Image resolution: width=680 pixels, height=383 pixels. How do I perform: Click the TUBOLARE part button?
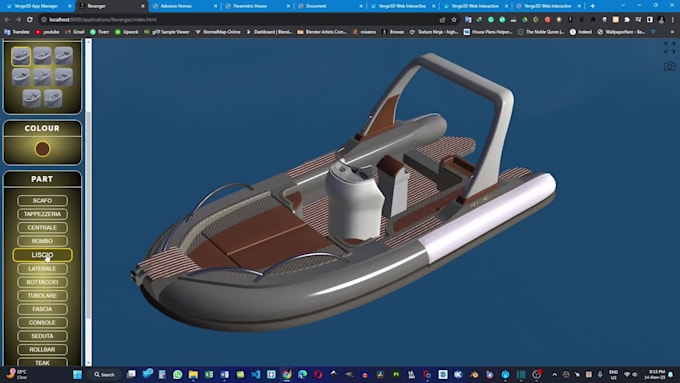click(x=42, y=295)
